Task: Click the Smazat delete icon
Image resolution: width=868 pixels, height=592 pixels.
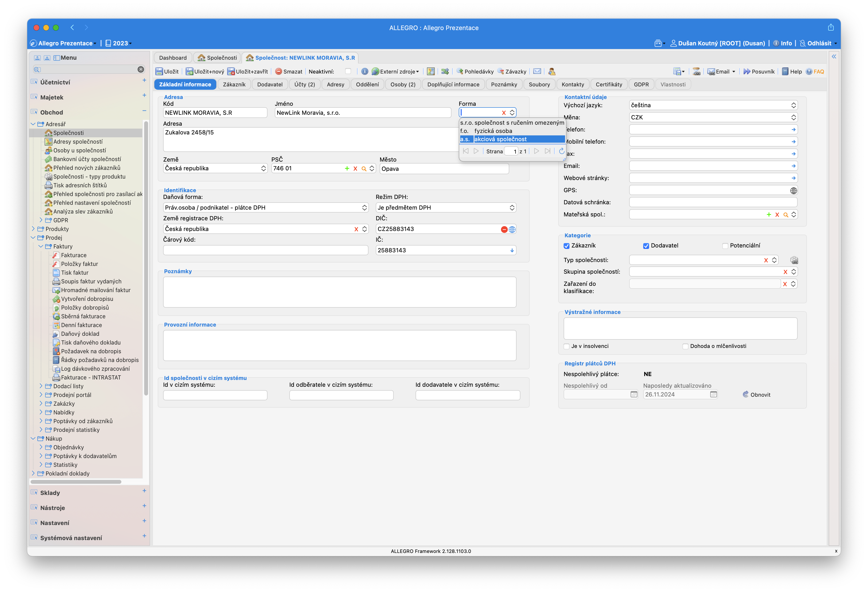Action: pos(279,71)
